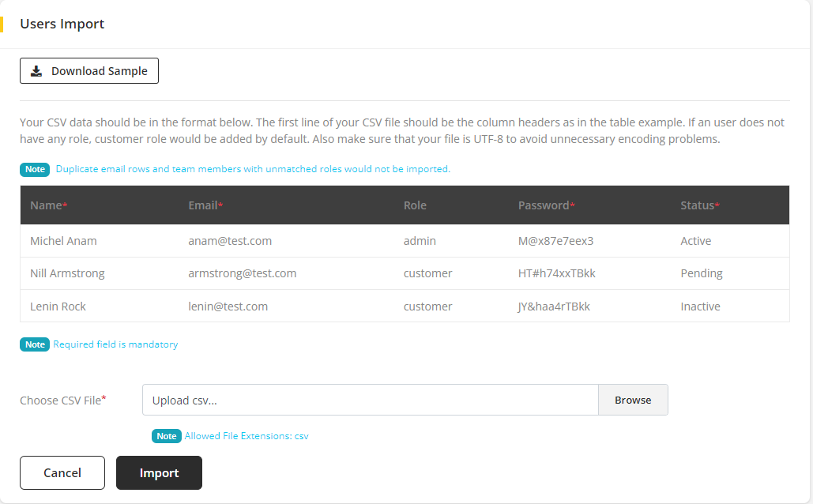This screenshot has width=813, height=504.
Task: Click the lenin@test.com email cell
Action: click(x=228, y=307)
